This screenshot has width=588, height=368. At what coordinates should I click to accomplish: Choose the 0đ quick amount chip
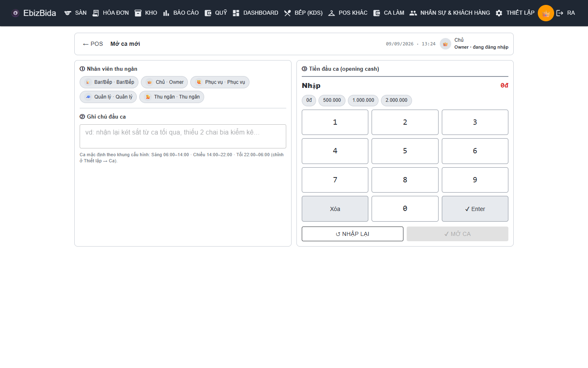(x=309, y=100)
